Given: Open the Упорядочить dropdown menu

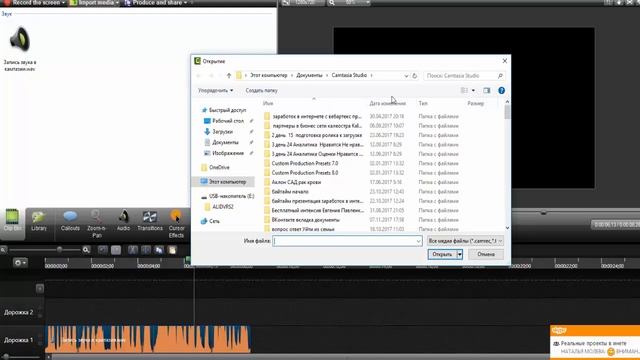Looking at the screenshot, I should click(x=216, y=90).
